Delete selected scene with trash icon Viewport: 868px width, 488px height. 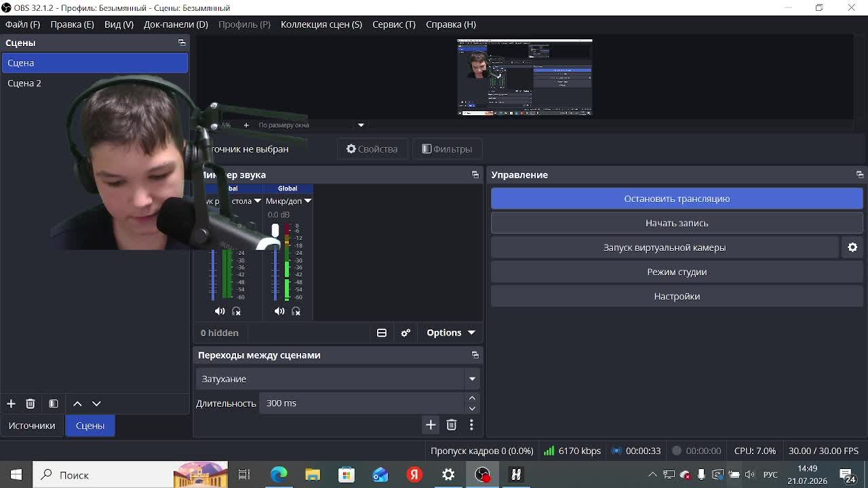coord(30,403)
